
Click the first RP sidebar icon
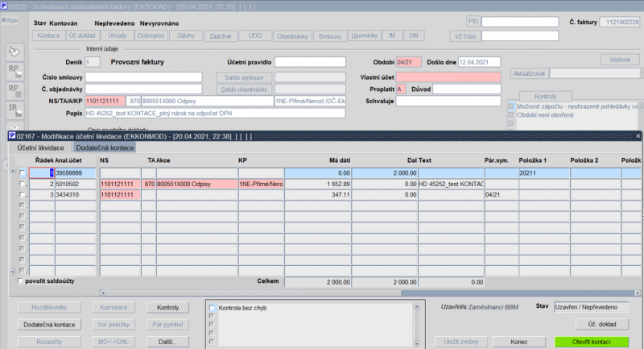tap(14, 72)
